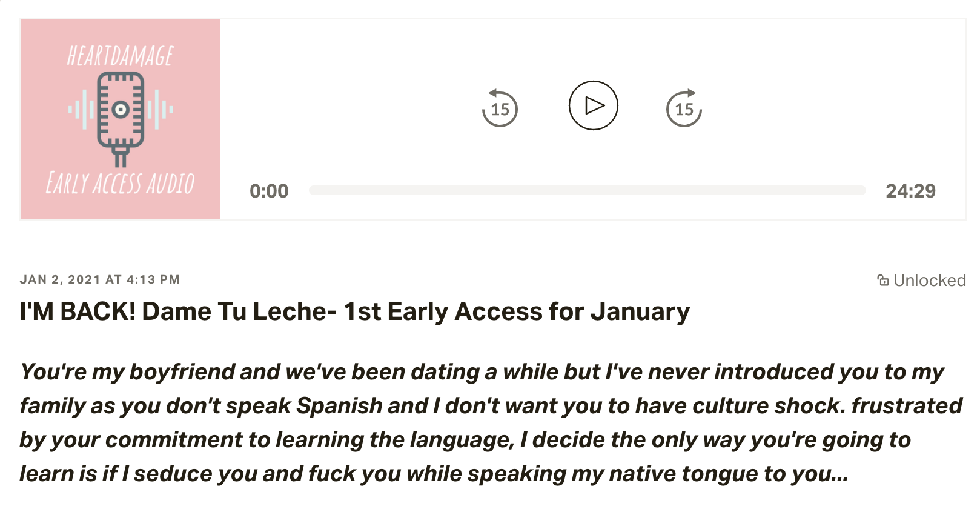The width and height of the screenshot is (980, 509).
Task: Click the 24:29 total duration label
Action: click(x=910, y=191)
